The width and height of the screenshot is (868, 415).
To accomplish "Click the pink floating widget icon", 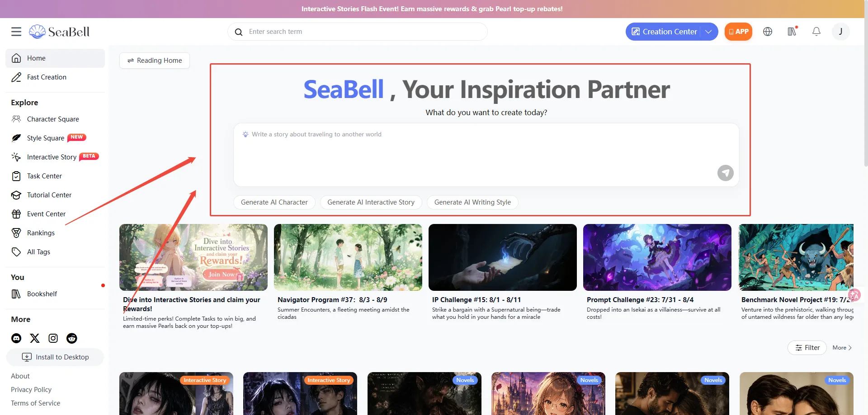I will (854, 295).
